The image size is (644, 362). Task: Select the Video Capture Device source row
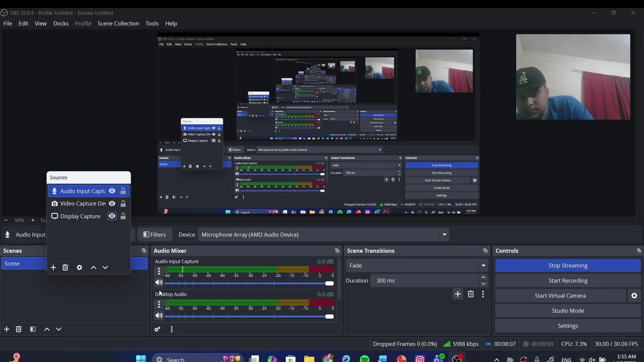point(89,204)
